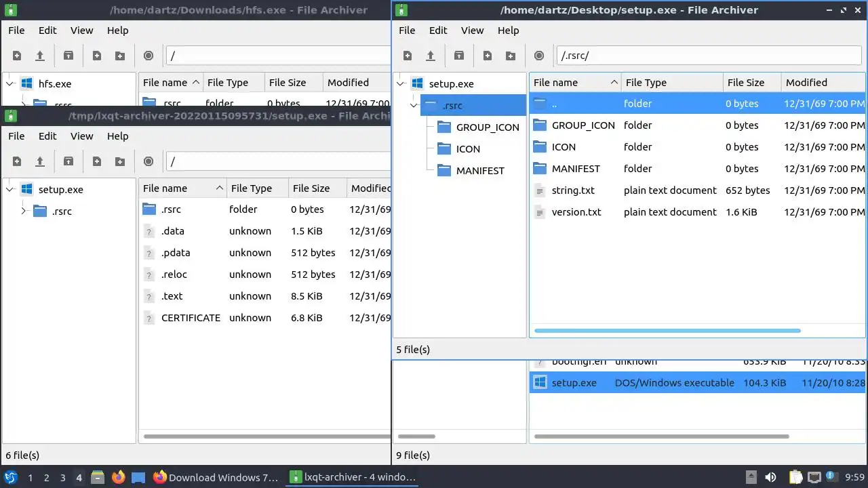The image size is (868, 488).
Task: Open Help menu in Desktop setup.exe window
Action: pos(508,30)
